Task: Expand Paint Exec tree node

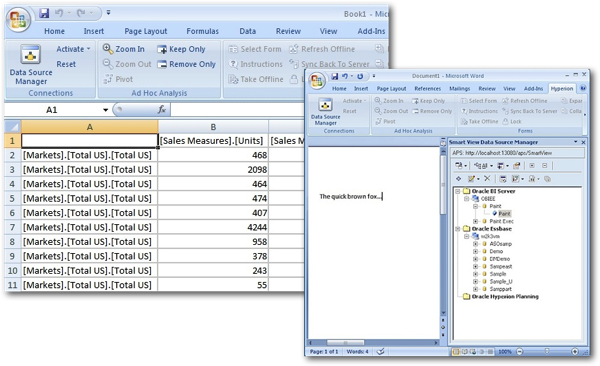Action: point(475,221)
